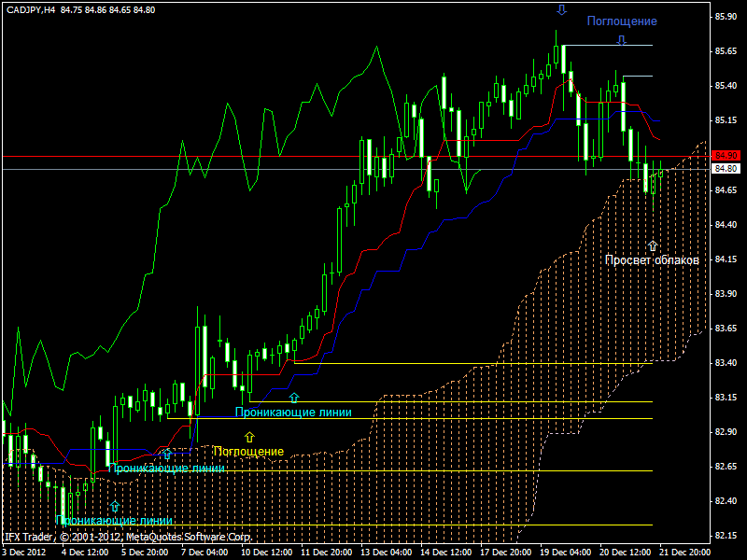Click the yellow Поглощение text label
This screenshot has width=747, height=560.
click(x=248, y=451)
